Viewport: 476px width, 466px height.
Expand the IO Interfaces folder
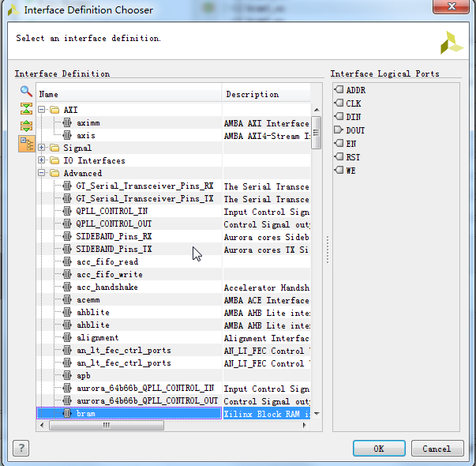coord(42,160)
